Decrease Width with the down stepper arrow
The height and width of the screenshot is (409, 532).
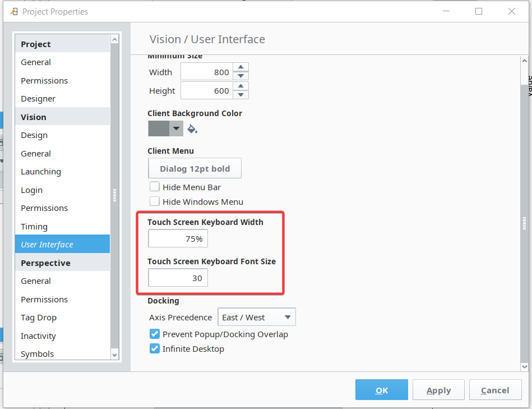point(240,76)
